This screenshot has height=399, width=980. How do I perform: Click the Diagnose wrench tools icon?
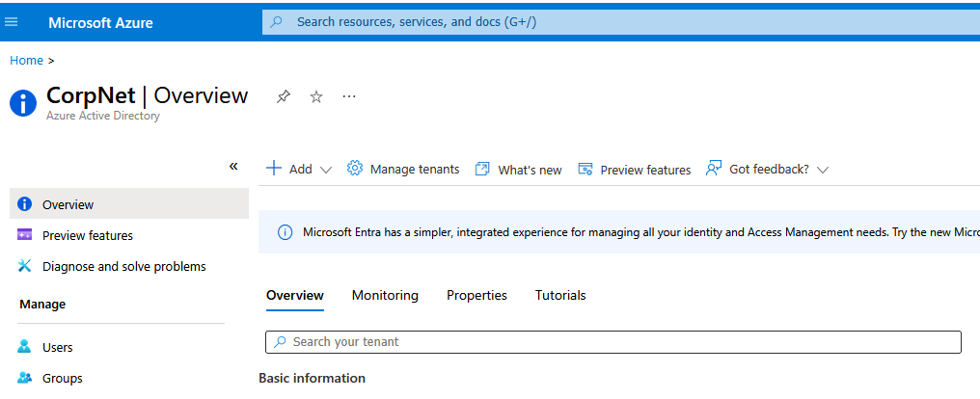(24, 267)
